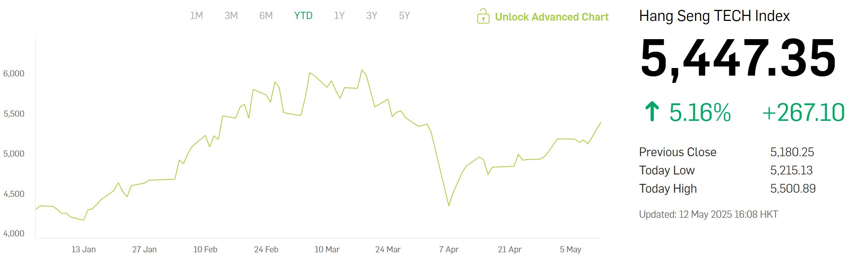This screenshot has width=868, height=266.
Task: Select the 1M time range
Action: (196, 16)
